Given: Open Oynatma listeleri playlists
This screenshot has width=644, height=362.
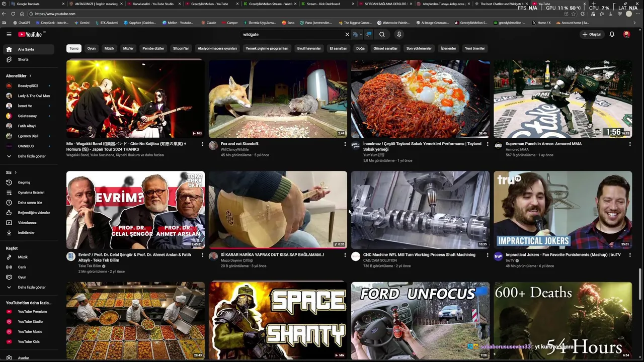Looking at the screenshot, I should (29, 193).
